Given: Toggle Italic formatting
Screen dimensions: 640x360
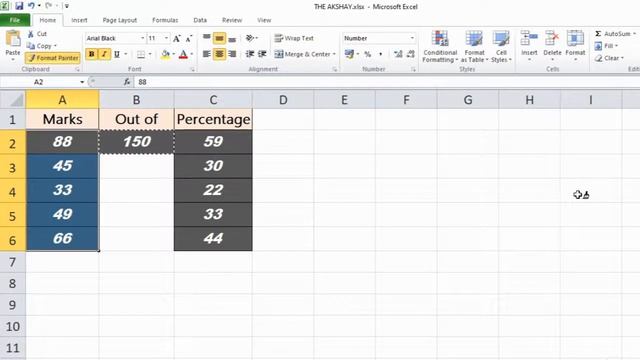Looking at the screenshot, I should click(104, 54).
